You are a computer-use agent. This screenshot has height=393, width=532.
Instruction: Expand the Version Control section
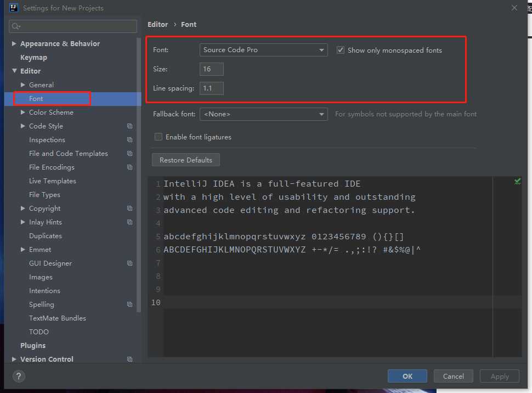click(x=14, y=359)
